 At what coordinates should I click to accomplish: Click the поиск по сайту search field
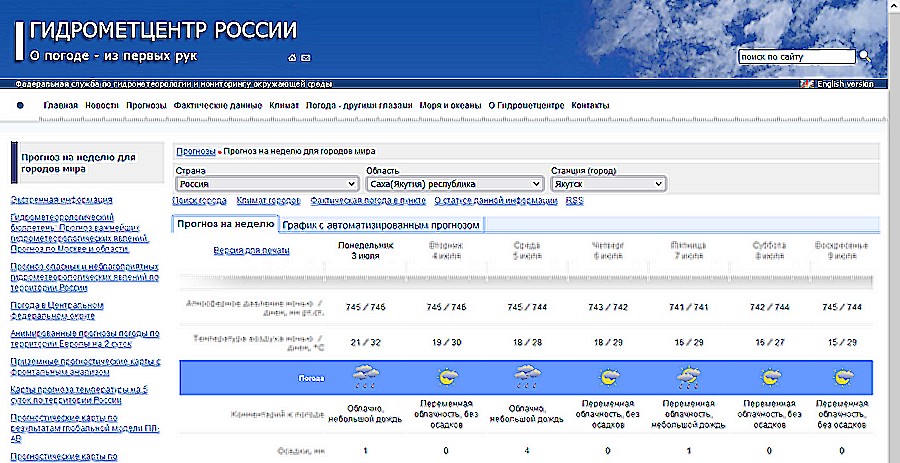click(x=797, y=57)
